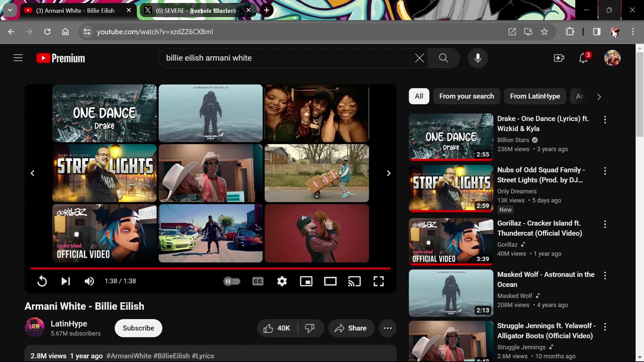644x362 pixels.
Task: Show next suggested videos in player
Action: coord(388,173)
